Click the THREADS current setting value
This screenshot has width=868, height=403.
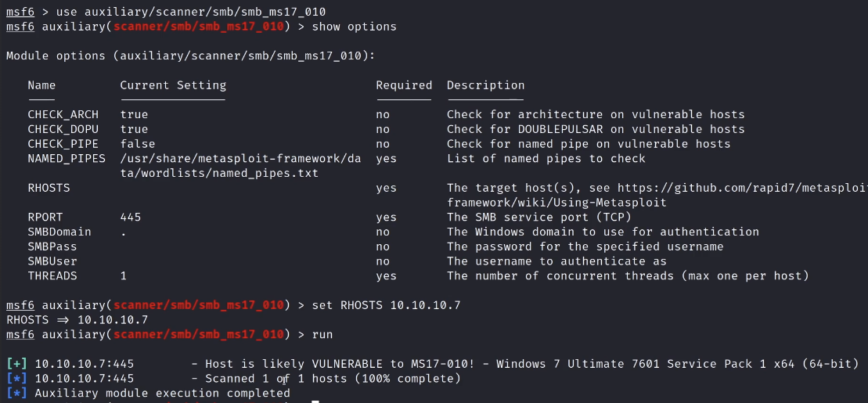pyautogui.click(x=124, y=276)
